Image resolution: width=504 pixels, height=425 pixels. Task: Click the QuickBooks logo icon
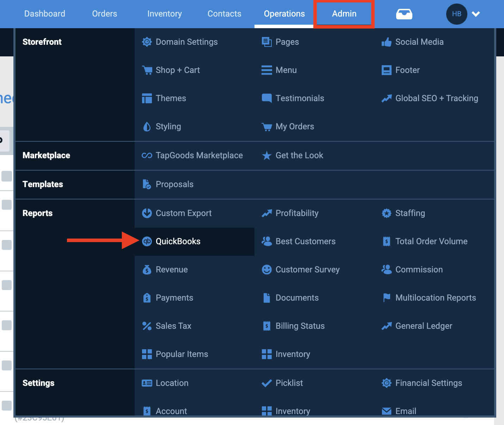tap(147, 241)
